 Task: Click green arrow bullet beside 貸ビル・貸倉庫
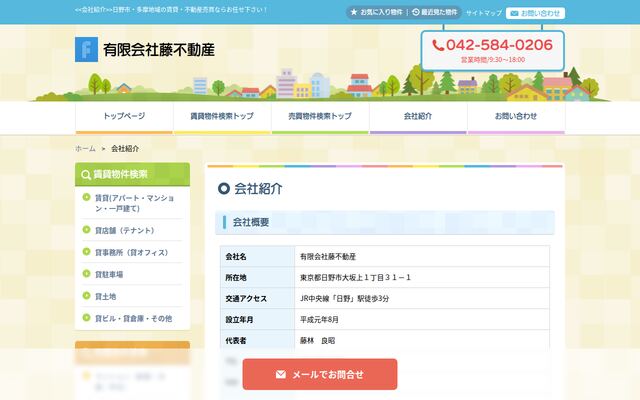(x=87, y=317)
